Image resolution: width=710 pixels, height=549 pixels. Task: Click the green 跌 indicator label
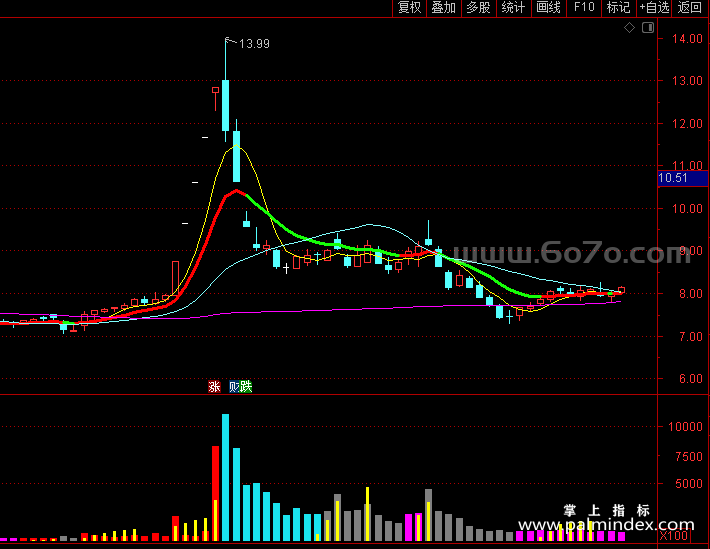click(246, 386)
